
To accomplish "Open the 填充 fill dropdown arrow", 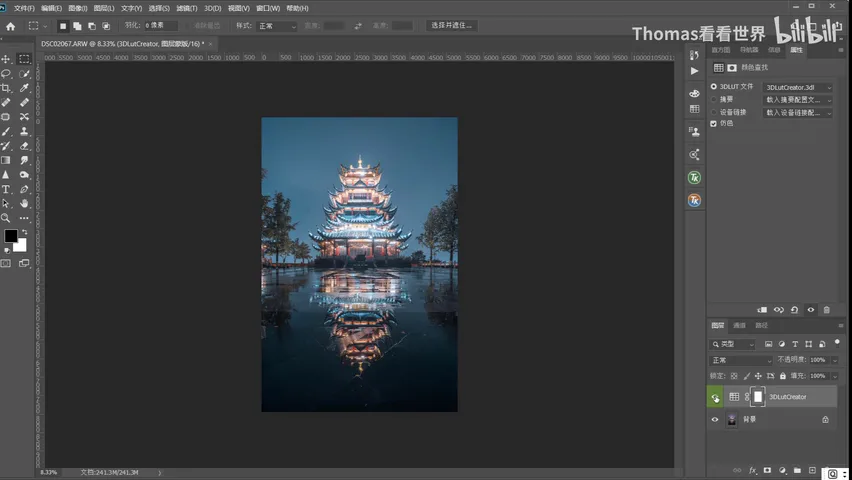I will pos(835,376).
